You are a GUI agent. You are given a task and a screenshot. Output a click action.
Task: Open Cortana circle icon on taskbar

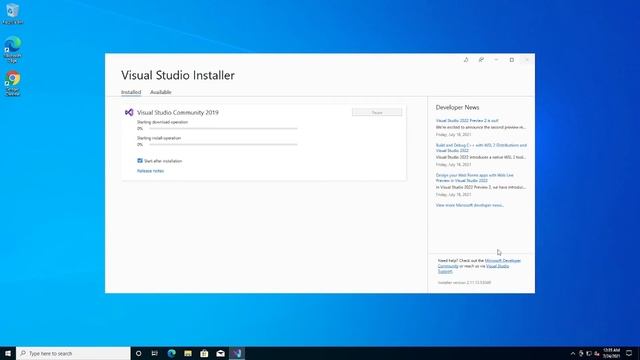tap(138, 353)
